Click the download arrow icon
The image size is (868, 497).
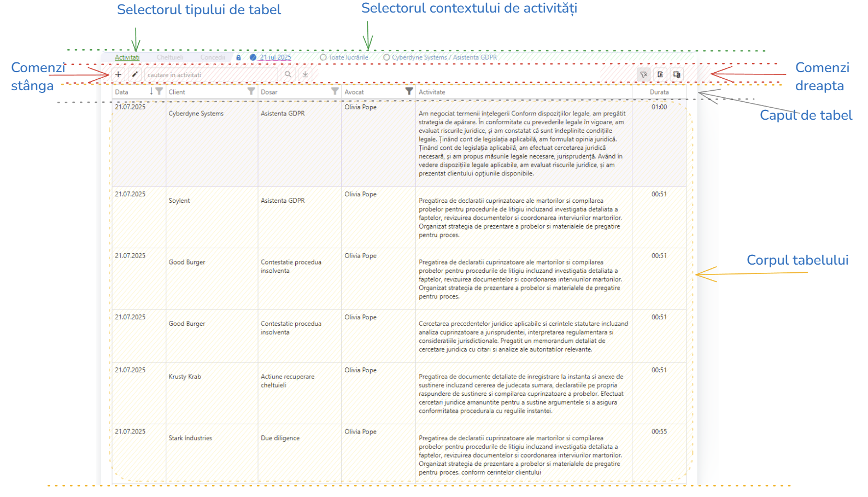pos(305,74)
